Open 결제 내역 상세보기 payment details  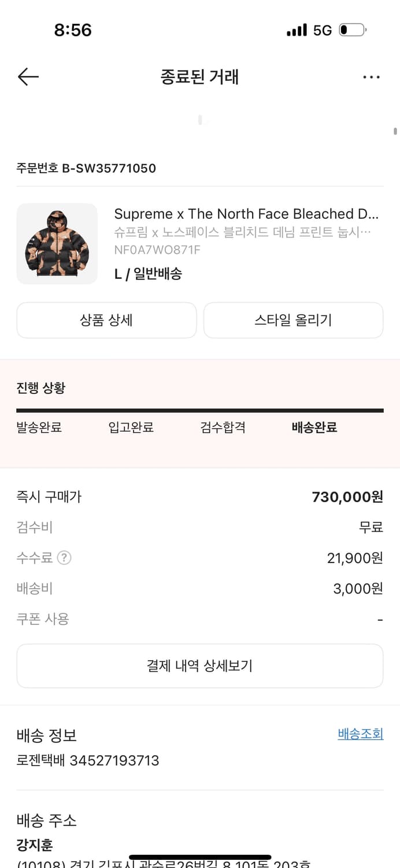tap(200, 665)
